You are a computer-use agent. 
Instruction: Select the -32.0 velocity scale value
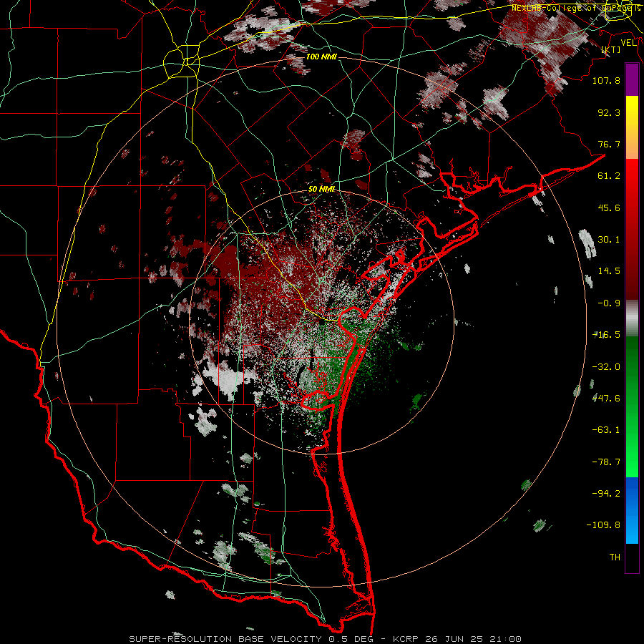pos(606,367)
